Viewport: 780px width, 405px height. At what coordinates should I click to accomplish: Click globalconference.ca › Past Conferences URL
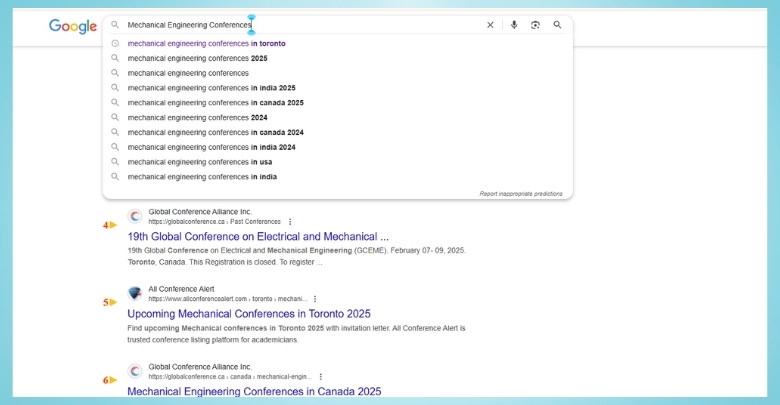(x=214, y=222)
